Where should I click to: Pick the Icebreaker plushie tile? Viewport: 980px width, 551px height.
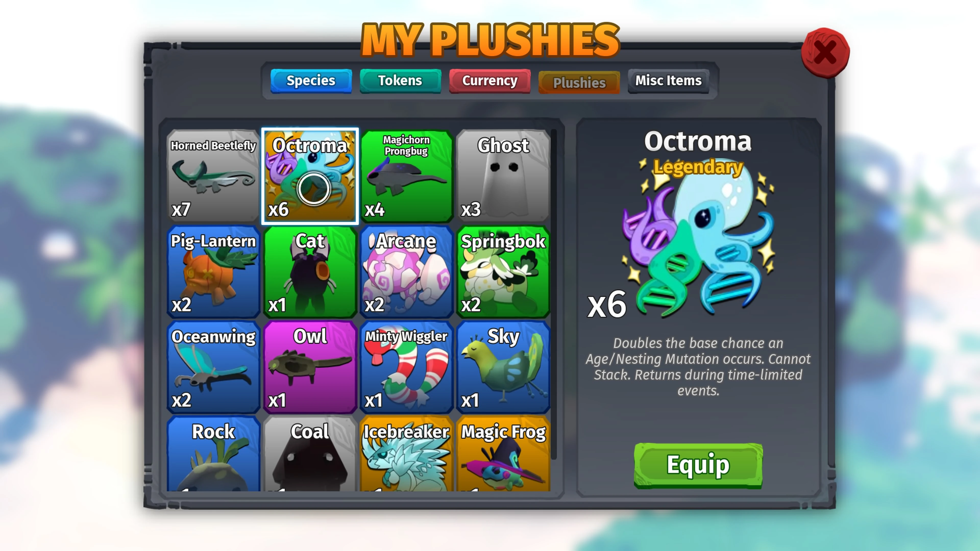(x=406, y=454)
